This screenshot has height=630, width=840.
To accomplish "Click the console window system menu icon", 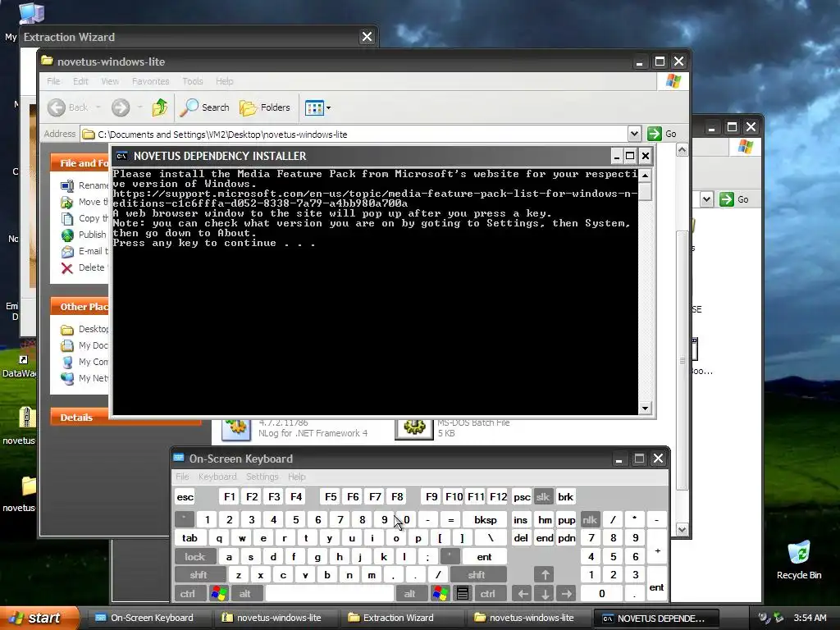I will point(121,156).
